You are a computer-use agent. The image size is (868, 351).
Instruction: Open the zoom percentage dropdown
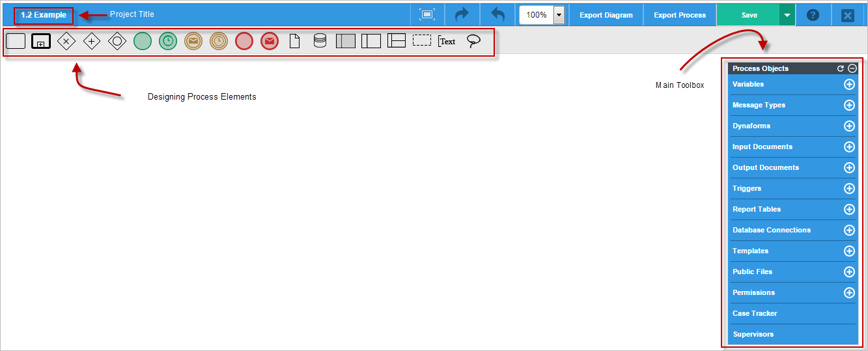coord(559,15)
